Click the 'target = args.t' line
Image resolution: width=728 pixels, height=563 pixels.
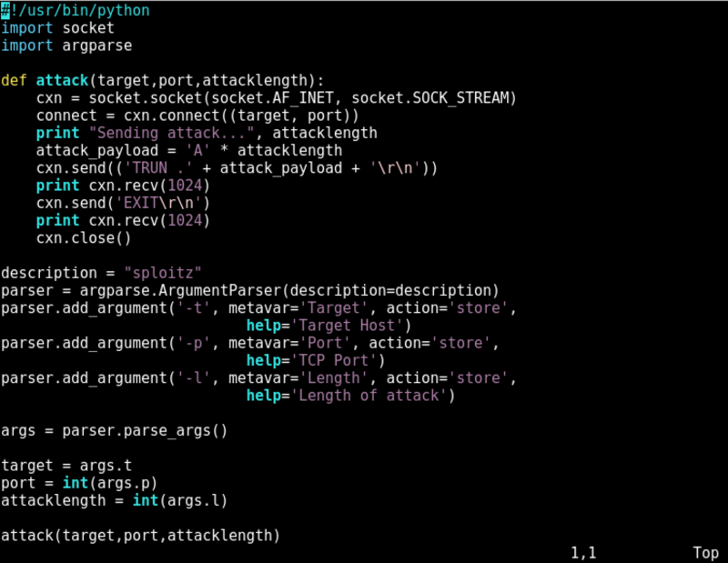(66, 466)
